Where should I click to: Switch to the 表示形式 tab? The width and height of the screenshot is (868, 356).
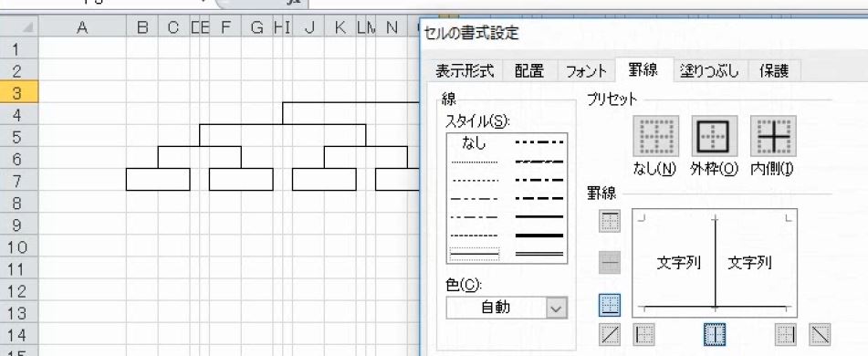coord(464,70)
